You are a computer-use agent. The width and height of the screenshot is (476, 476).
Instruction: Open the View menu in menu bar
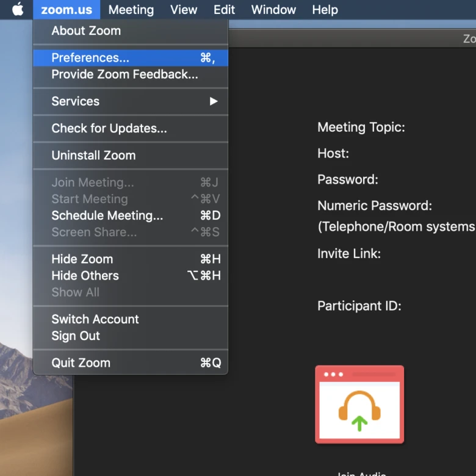coord(183,10)
